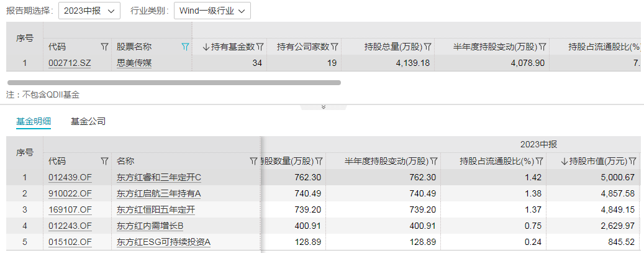The width and height of the screenshot is (644, 253).
Task: Switch to the 基金公司 tab
Action: point(88,121)
